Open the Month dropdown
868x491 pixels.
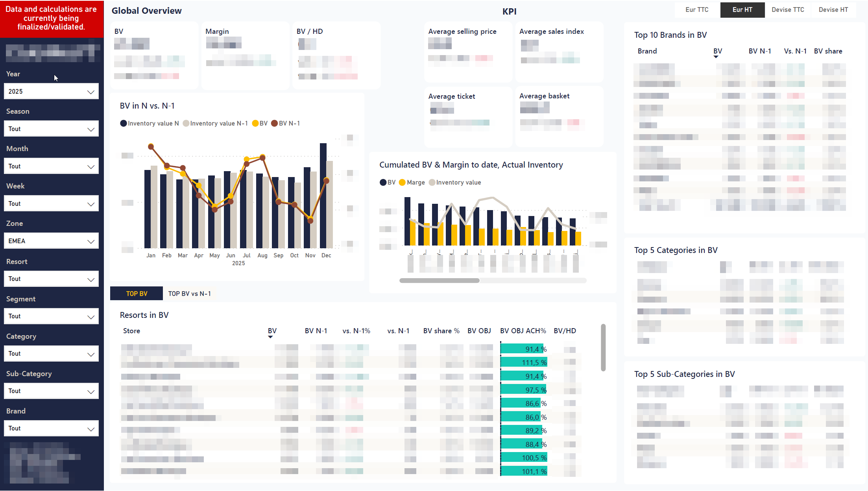[51, 166]
